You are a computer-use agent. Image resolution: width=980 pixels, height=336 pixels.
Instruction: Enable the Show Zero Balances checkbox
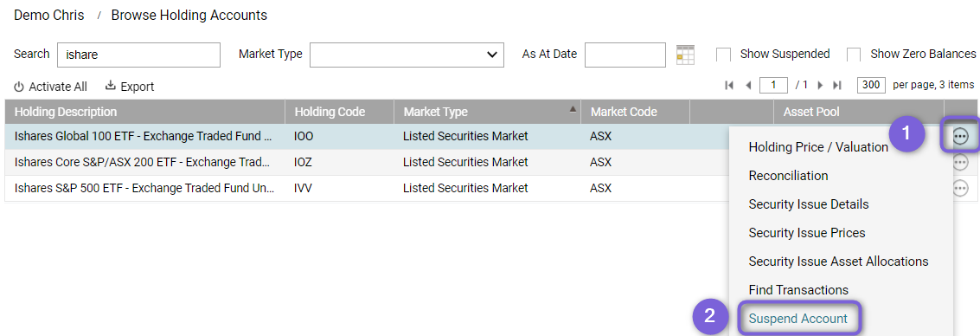pyautogui.click(x=854, y=55)
